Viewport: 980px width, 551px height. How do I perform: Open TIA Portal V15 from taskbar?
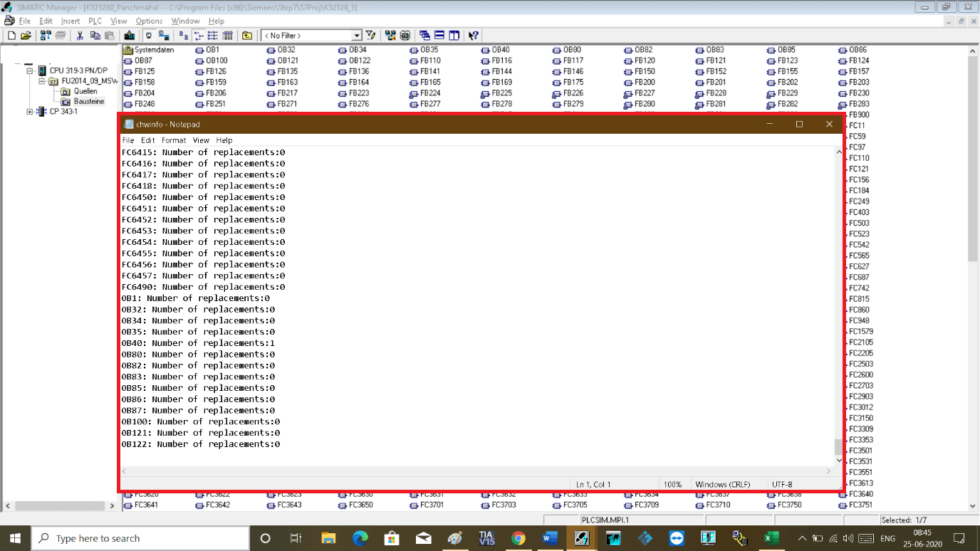pyautogui.click(x=486, y=538)
